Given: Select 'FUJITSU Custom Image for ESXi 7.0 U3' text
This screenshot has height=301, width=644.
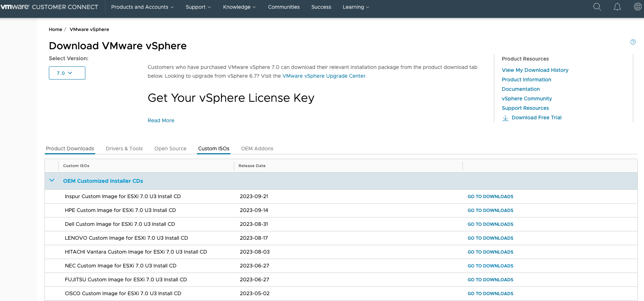Looking at the screenshot, I should [x=126, y=279].
